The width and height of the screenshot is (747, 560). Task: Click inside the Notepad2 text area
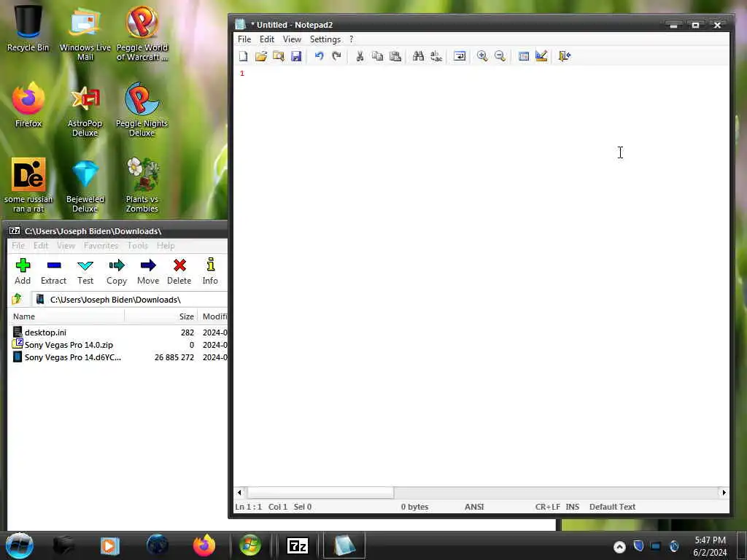(481, 276)
